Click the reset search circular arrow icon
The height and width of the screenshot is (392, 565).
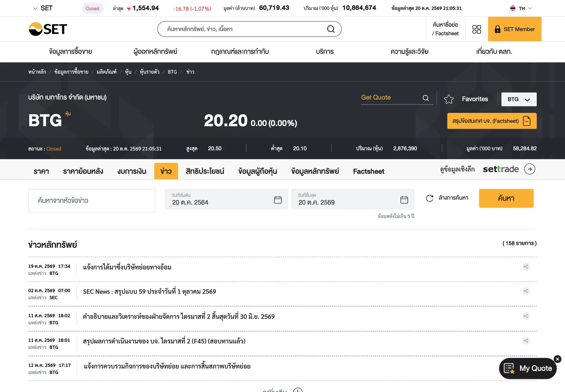[429, 198]
